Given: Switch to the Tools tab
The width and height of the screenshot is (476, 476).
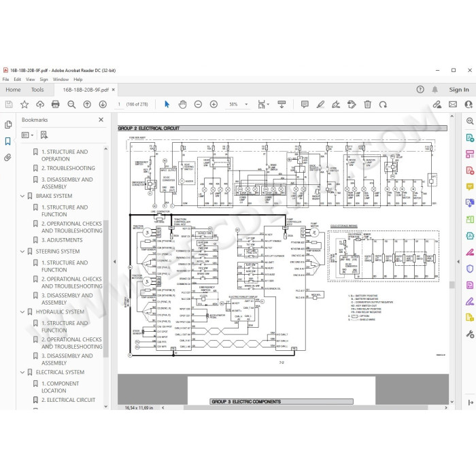Looking at the screenshot, I should pos(37,90).
